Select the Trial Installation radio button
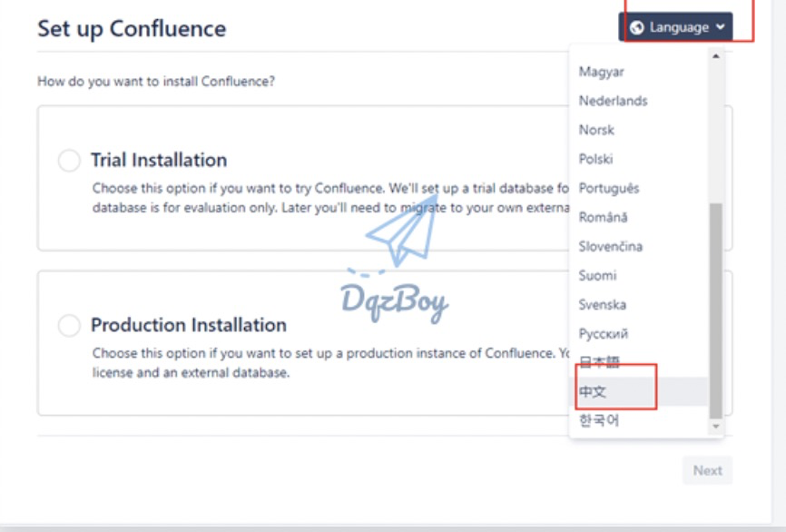The width and height of the screenshot is (786, 532). tap(69, 161)
